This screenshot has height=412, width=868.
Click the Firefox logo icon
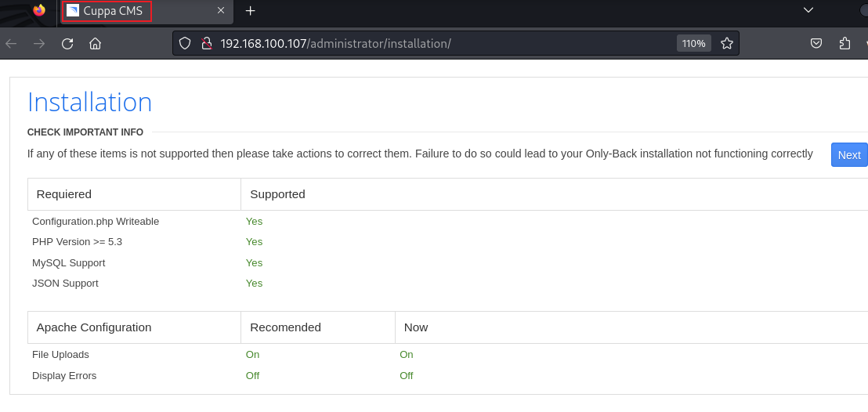tap(39, 11)
